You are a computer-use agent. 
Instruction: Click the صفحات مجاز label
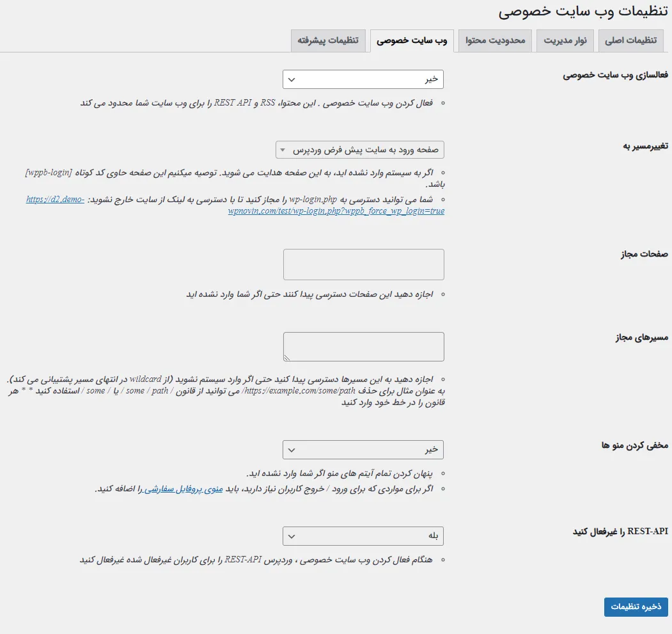[644, 254]
